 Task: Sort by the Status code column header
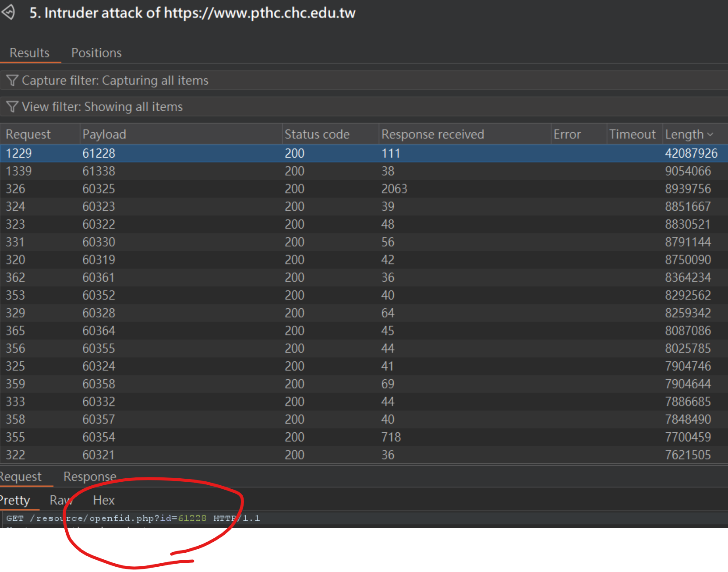[330, 134]
